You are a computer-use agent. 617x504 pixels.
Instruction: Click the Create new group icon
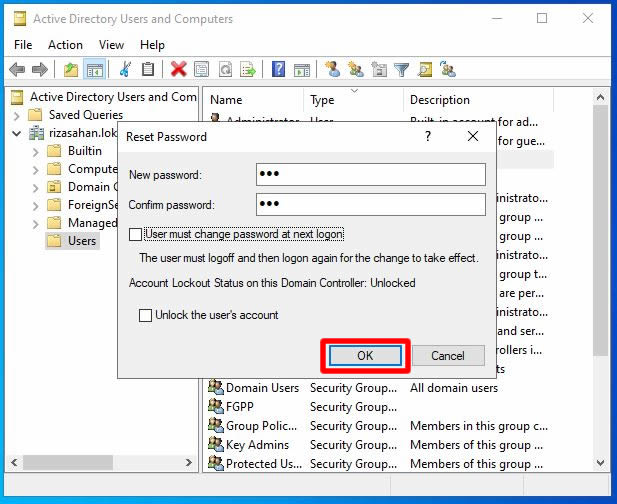356,70
